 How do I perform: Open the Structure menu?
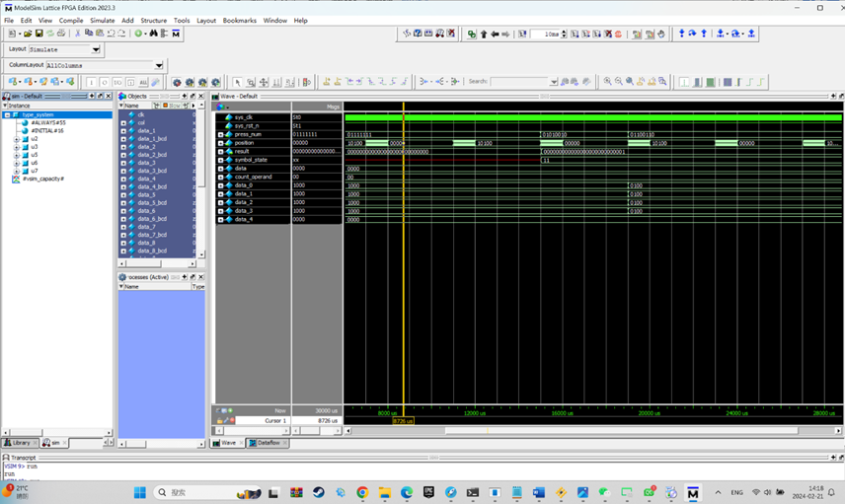point(154,21)
